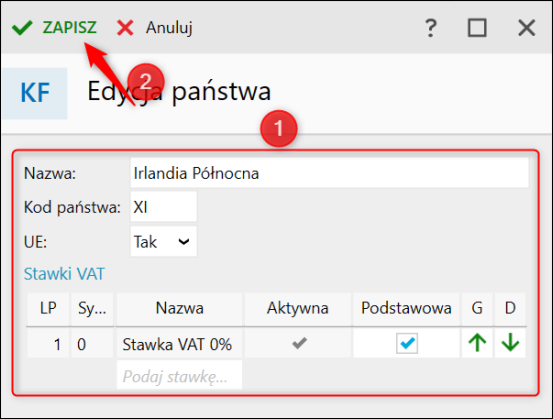Click the green ZAPISZ checkmark icon

click(22, 28)
